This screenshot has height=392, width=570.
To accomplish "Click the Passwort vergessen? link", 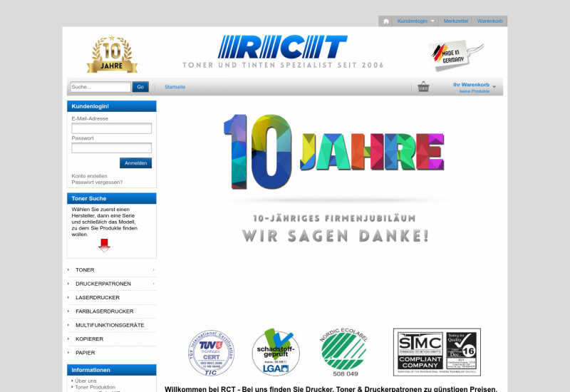I will tap(97, 182).
